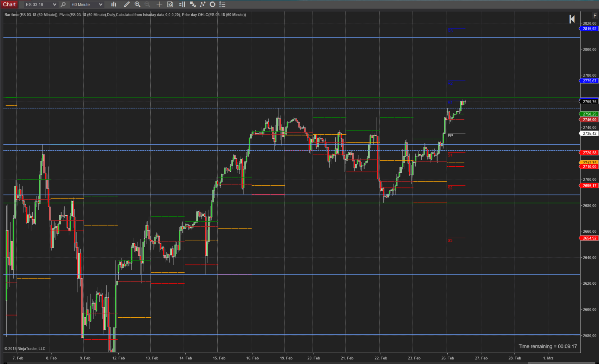
Task: Toggle the Chart Trader icon
Action: (x=182, y=5)
